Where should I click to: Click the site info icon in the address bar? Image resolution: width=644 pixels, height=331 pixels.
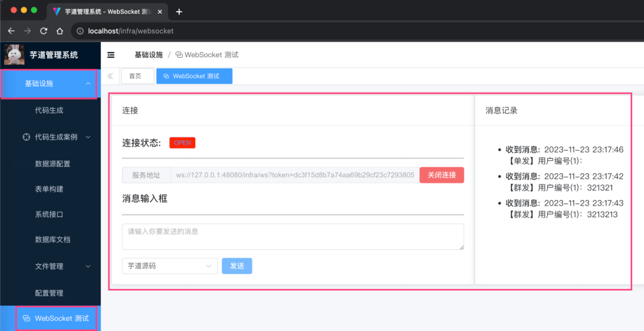80,31
